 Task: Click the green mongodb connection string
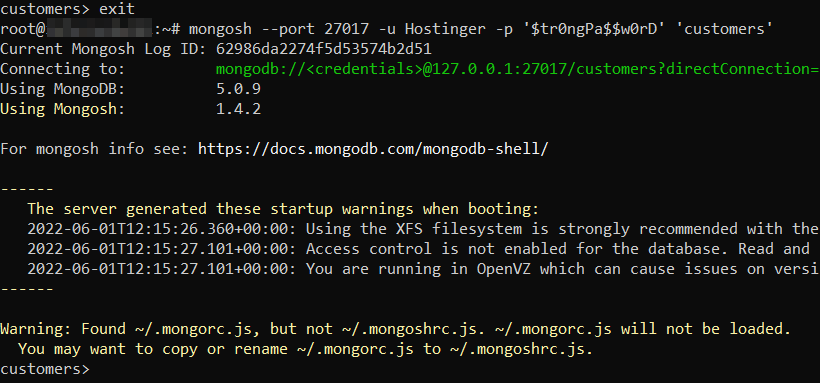[x=518, y=69]
